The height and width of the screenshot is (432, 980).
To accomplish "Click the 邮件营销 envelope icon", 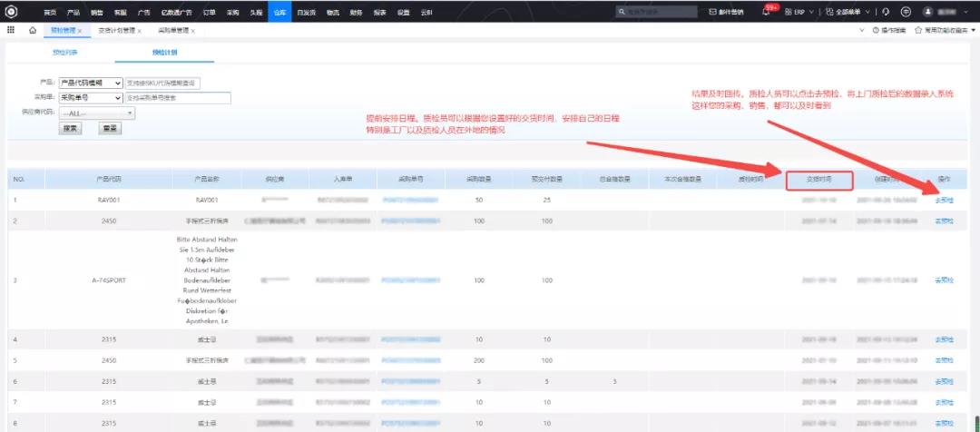I will [x=714, y=12].
